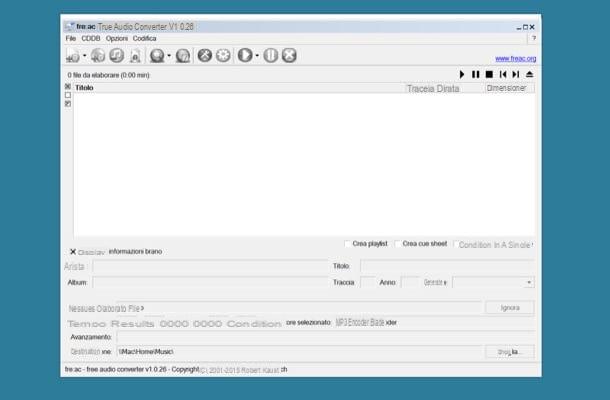Open the Codifica menu

click(144, 38)
